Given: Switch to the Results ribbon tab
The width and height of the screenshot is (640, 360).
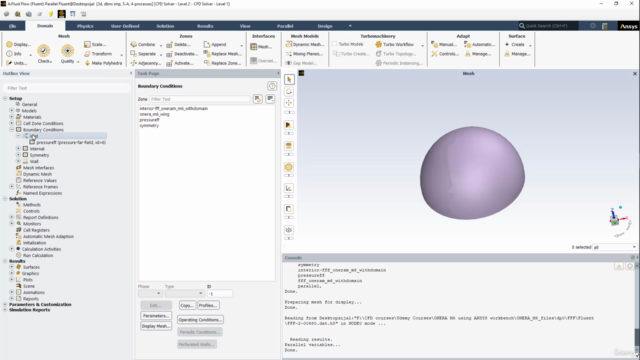Looking at the screenshot, I should point(205,26).
